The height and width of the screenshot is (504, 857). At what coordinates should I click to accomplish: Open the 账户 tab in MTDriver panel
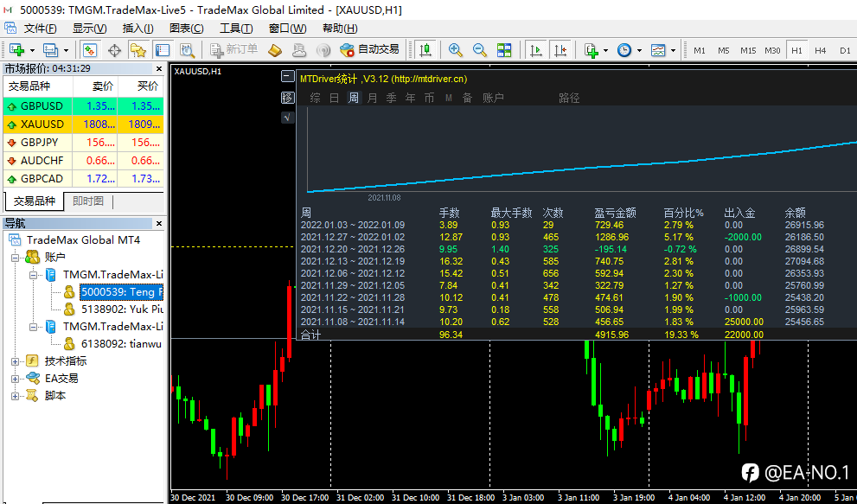point(493,98)
